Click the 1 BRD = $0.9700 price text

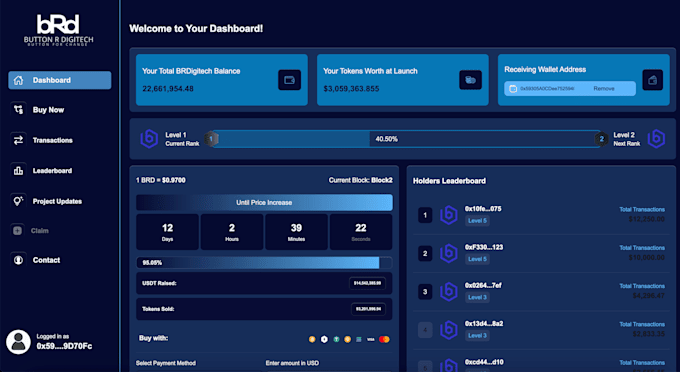[161, 180]
